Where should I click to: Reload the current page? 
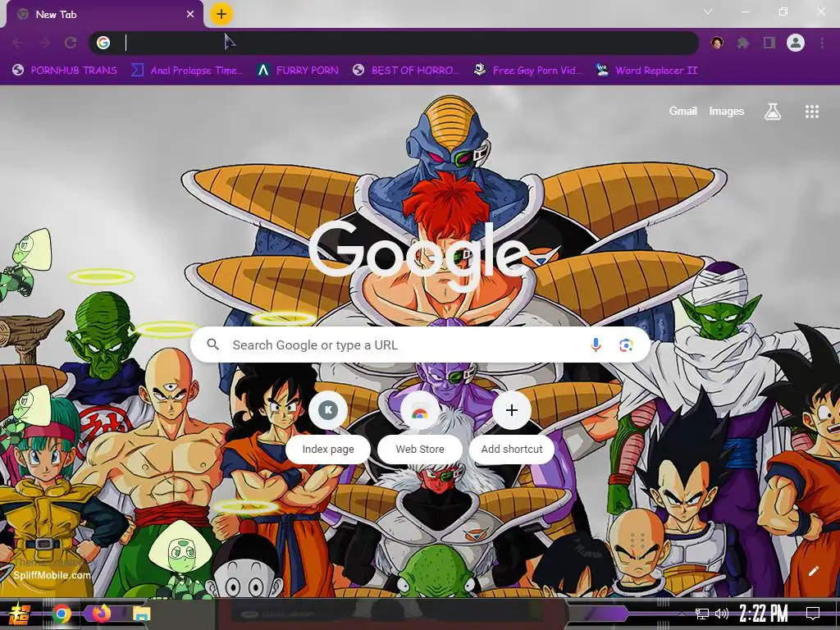pos(71,43)
